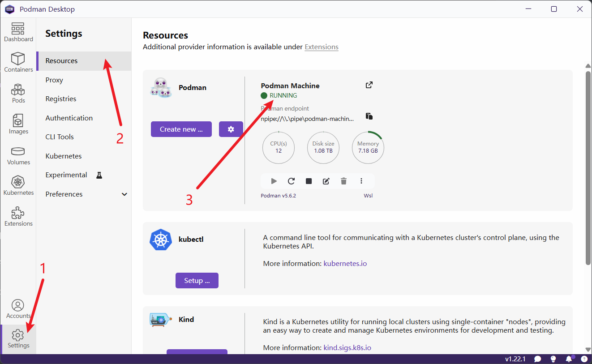This screenshot has height=364, width=592.
Task: Open the Kubernetes view in the sidebar
Action: [18, 186]
